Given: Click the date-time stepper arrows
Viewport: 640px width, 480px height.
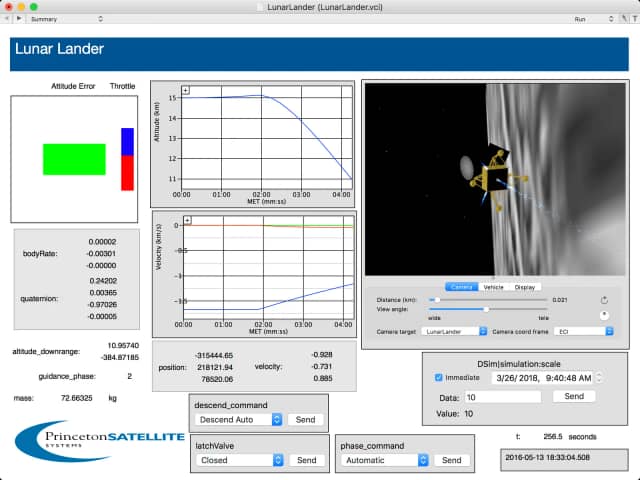Looking at the screenshot, I should pos(599,378).
